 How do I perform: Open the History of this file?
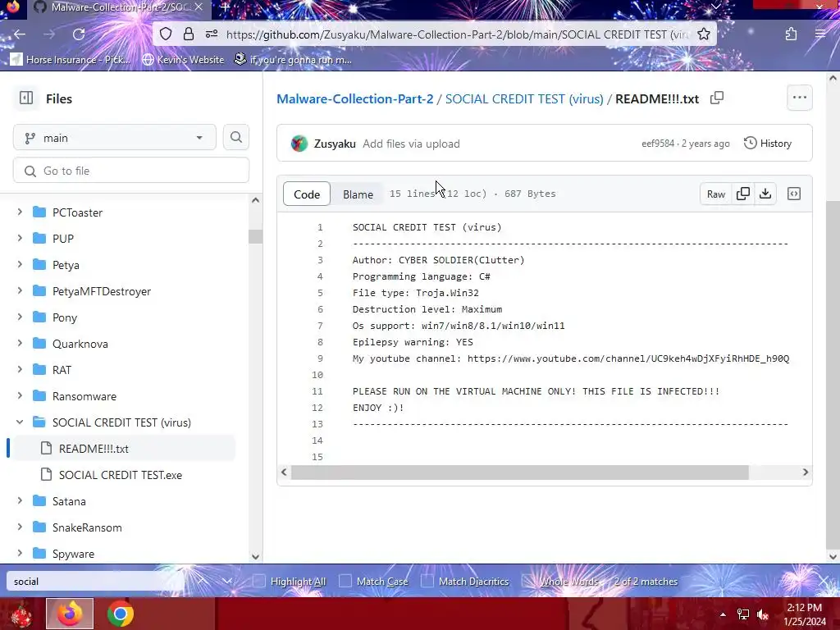pos(768,143)
